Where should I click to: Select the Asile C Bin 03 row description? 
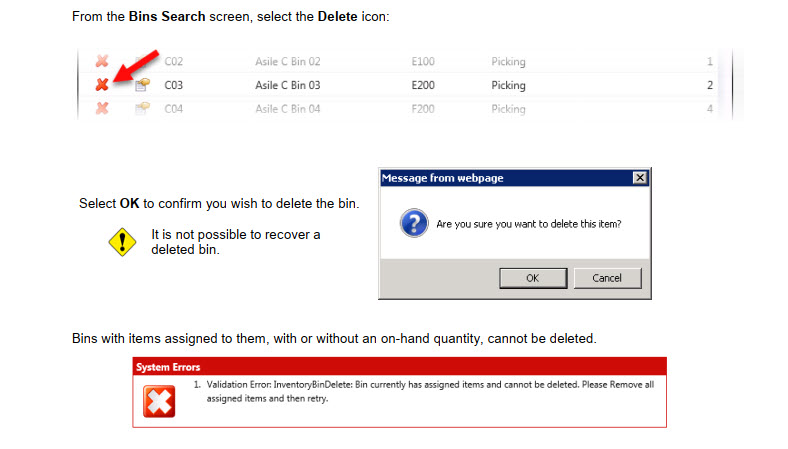pyautogui.click(x=288, y=85)
